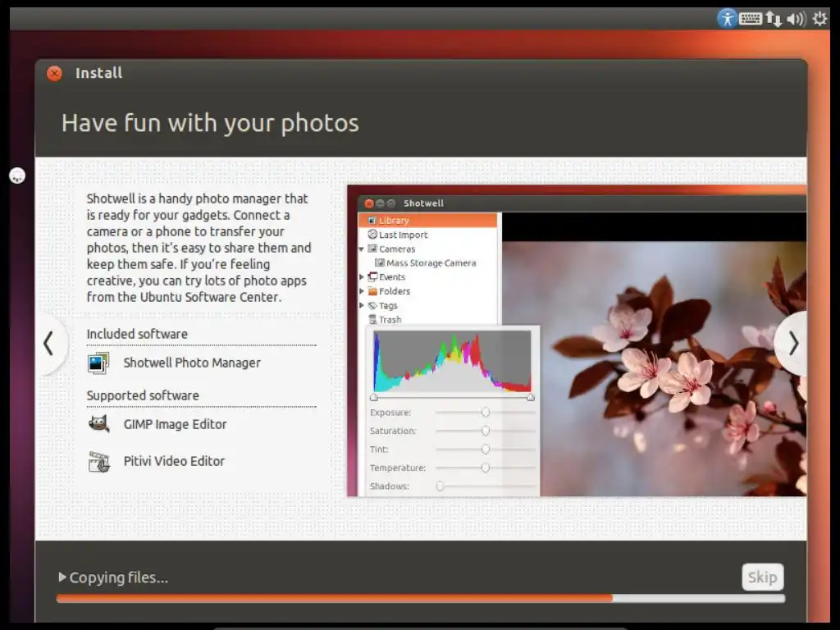
Task: Click the Folders icon in sidebar
Action: pyautogui.click(x=372, y=291)
